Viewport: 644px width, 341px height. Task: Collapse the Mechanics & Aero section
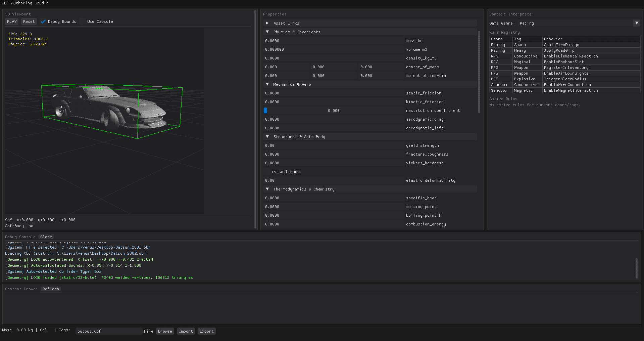267,84
